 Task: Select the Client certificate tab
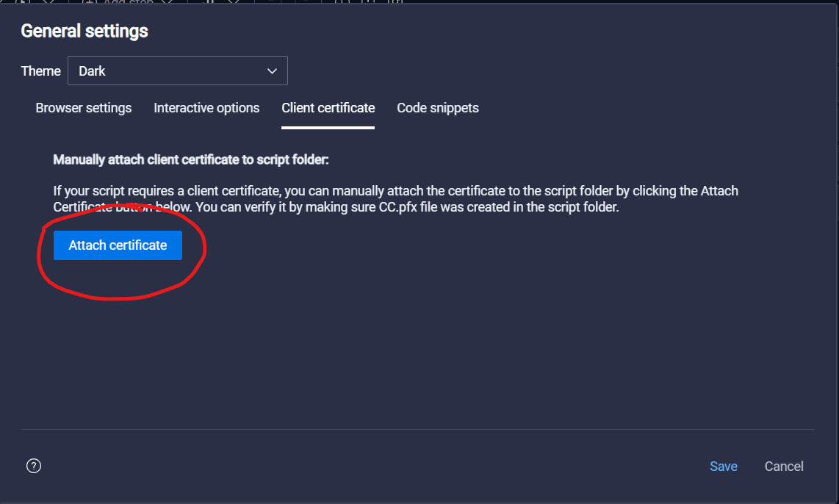pyautogui.click(x=328, y=108)
